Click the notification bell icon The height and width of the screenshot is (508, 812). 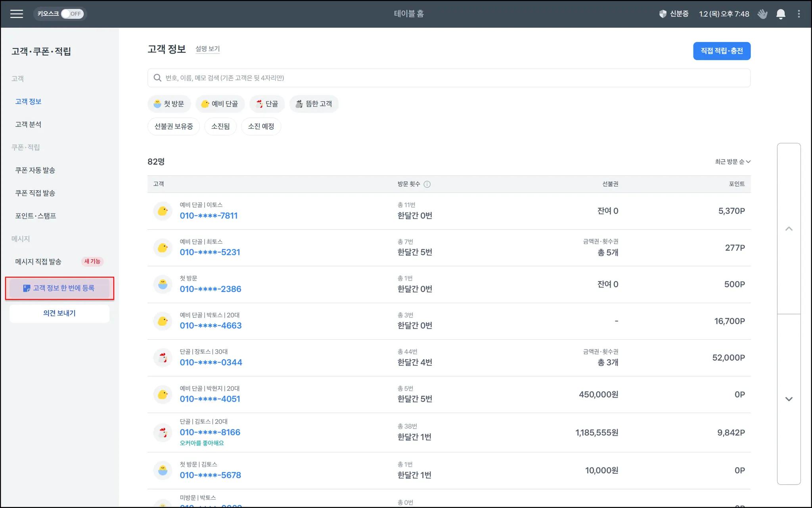pyautogui.click(x=780, y=14)
